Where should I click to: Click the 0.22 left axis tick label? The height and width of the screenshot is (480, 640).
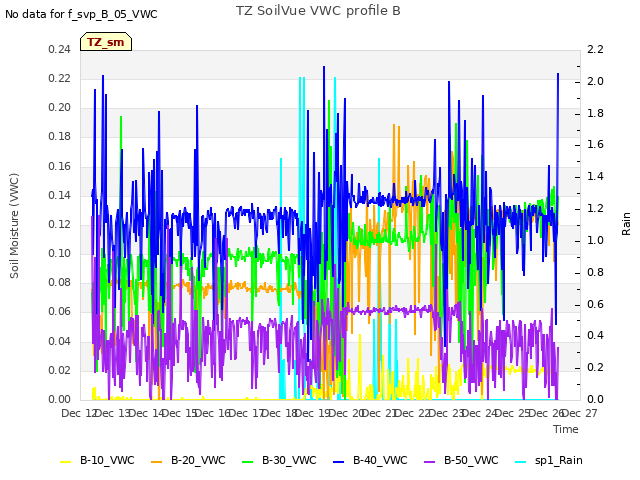click(60, 78)
